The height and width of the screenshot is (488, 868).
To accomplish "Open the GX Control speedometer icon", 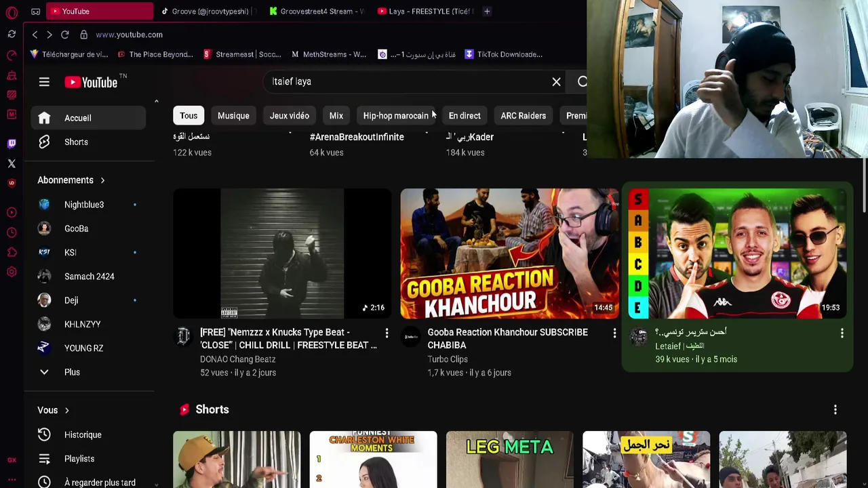I will [x=12, y=55].
